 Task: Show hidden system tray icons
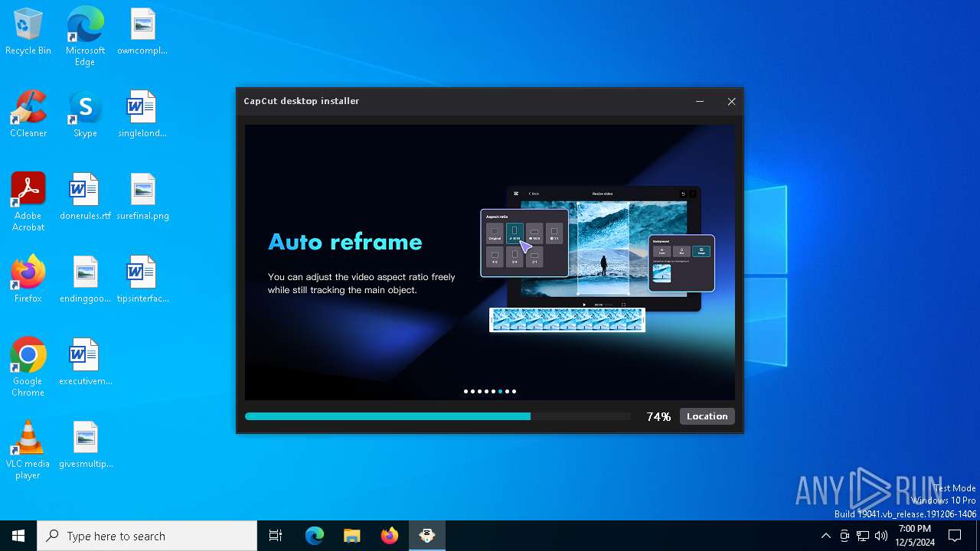[825, 536]
